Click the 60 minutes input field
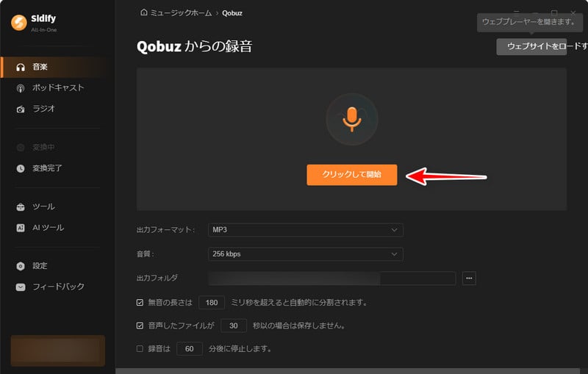Viewport: 588px width, 374px height. (x=190, y=349)
